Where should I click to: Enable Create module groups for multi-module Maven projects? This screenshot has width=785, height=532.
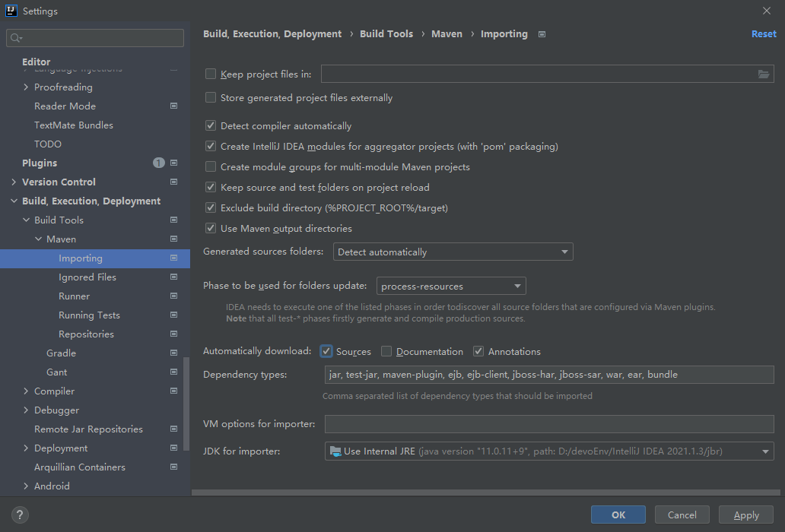point(211,166)
